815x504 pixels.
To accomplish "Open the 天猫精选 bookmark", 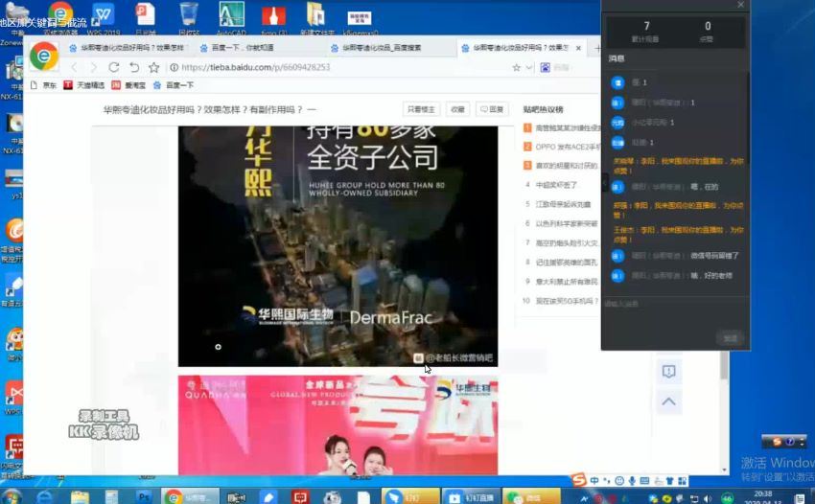I will point(84,85).
